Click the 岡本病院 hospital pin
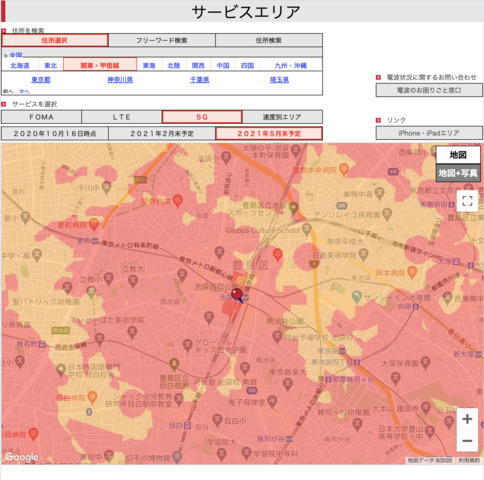484x480 pixels. 412,272
